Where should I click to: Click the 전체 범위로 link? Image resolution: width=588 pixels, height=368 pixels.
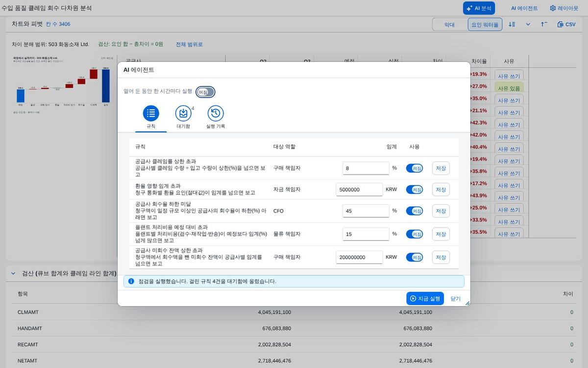189,44
